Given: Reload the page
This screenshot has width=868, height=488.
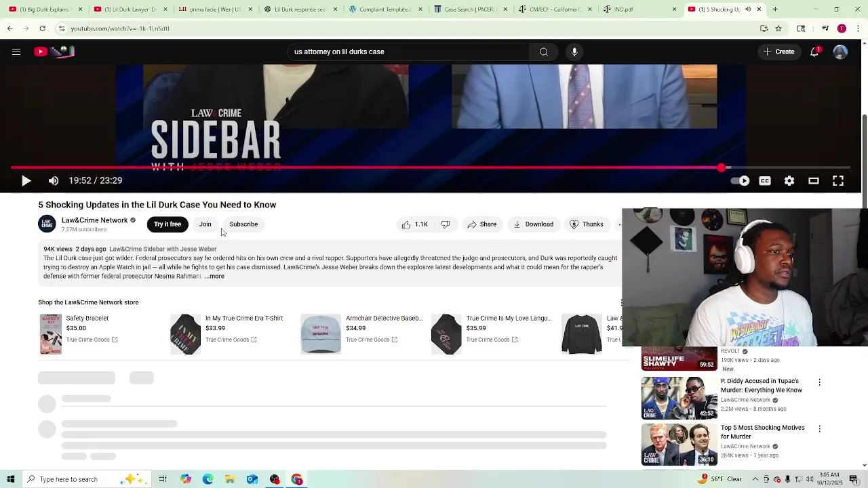Looking at the screenshot, I should (42, 28).
